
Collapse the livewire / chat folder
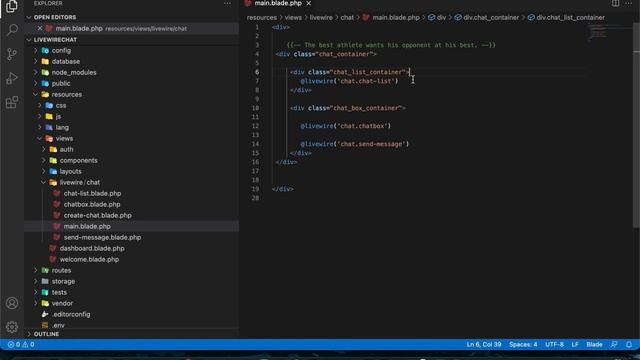coord(80,183)
